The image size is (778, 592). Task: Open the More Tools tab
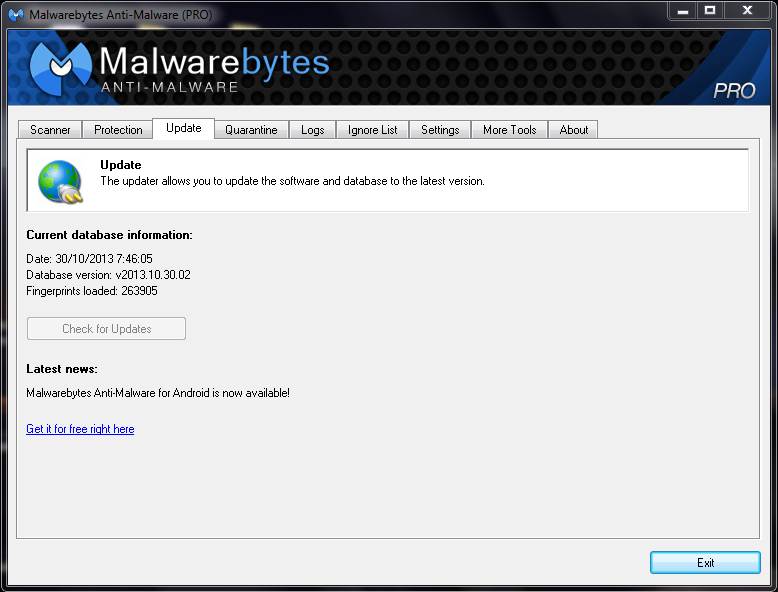(x=510, y=130)
